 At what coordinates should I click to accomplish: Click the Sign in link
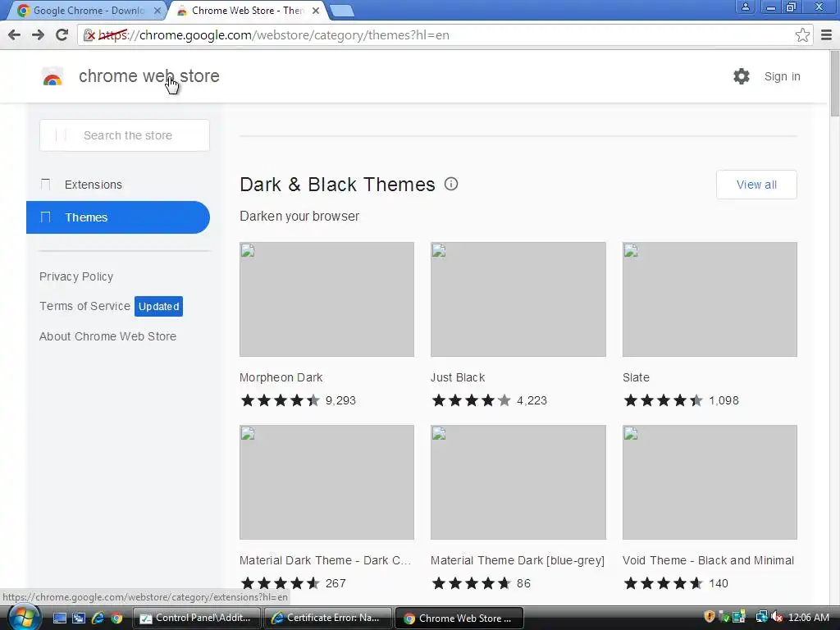point(782,76)
